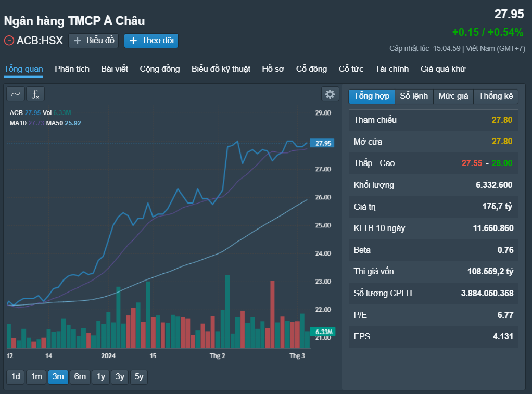The image size is (532, 394).
Task: Set chart range to 1m
Action: (x=36, y=377)
